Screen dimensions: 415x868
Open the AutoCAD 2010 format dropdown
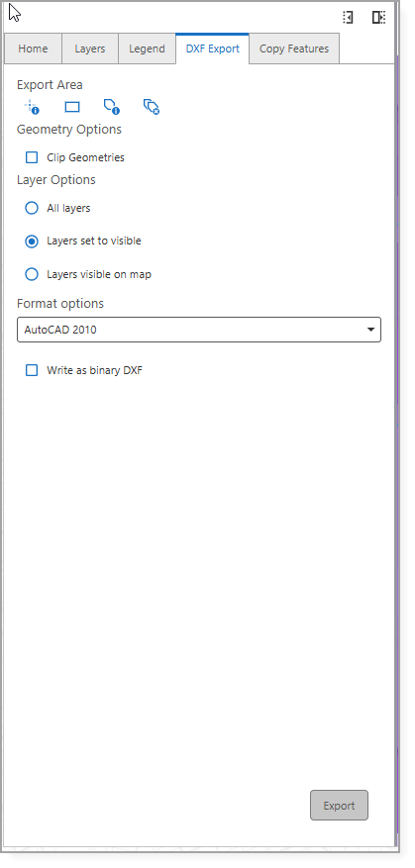[x=199, y=330]
